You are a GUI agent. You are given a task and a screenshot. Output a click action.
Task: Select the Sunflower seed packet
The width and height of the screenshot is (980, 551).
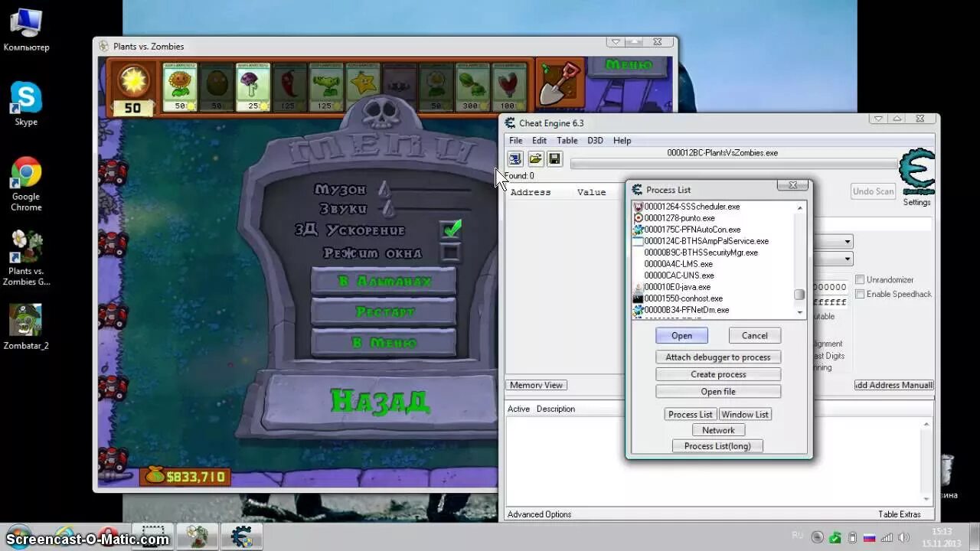[180, 87]
